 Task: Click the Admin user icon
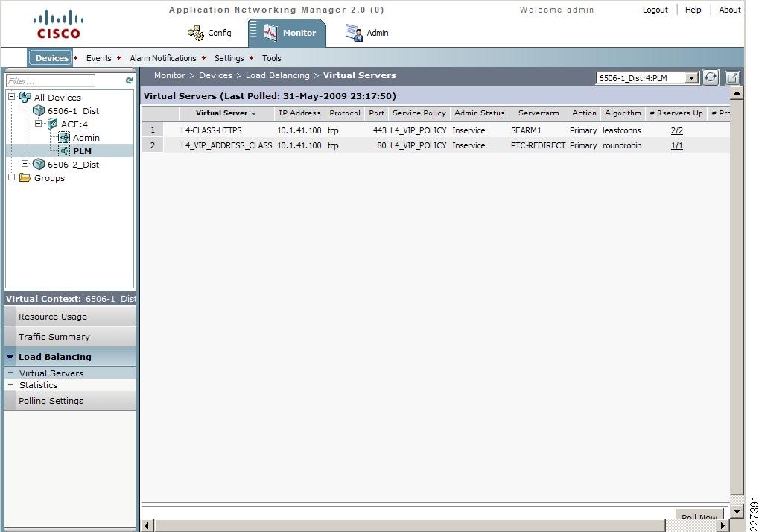tap(354, 33)
